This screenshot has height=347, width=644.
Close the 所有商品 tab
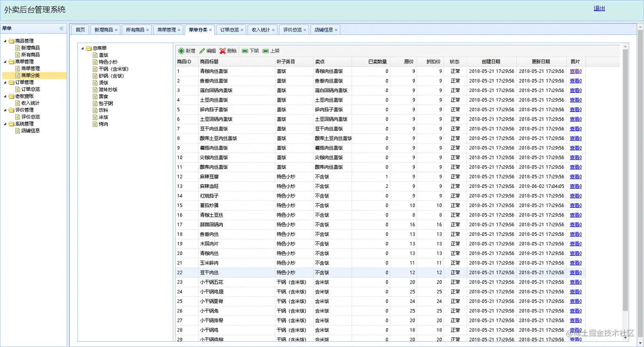tap(147, 30)
